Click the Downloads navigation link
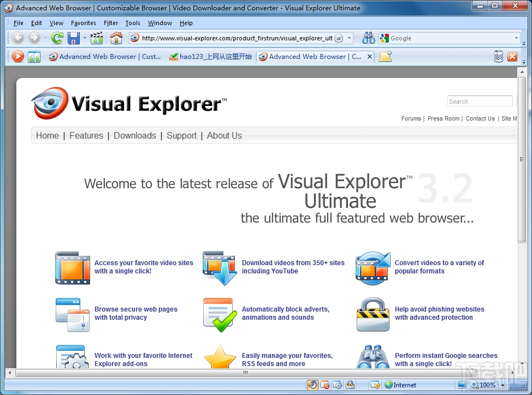This screenshot has width=532, height=395. click(135, 135)
